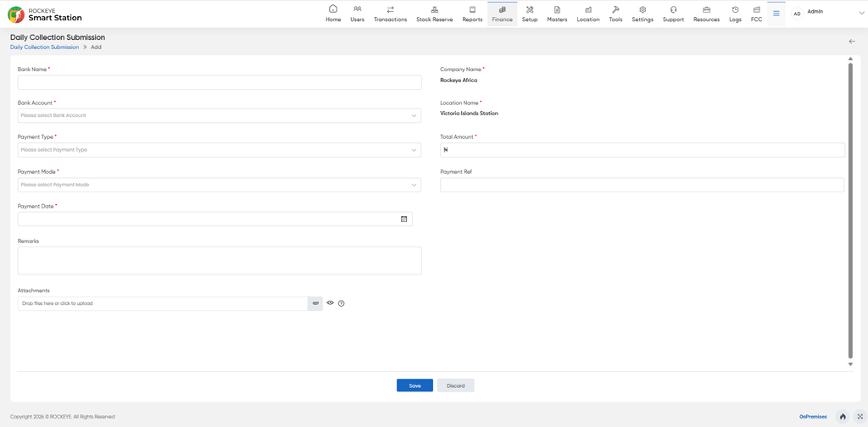
Task: Click the attachment paperclip upload icon
Action: (315, 303)
